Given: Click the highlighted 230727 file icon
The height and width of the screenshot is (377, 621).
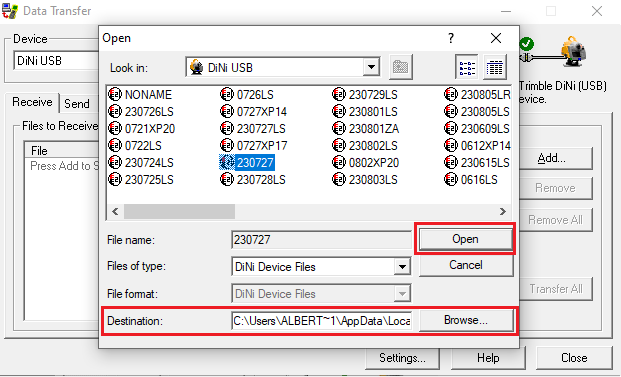Looking at the screenshot, I should point(227,163).
